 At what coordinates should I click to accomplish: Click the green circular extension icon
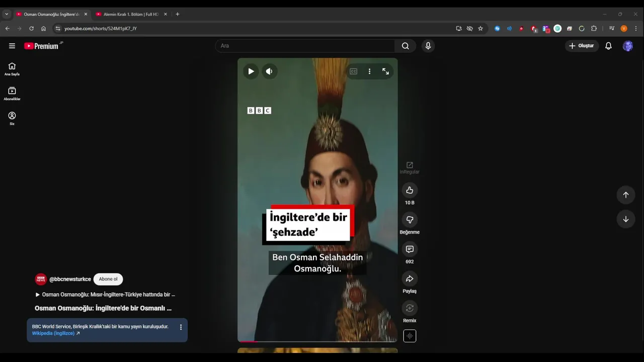pyautogui.click(x=557, y=29)
